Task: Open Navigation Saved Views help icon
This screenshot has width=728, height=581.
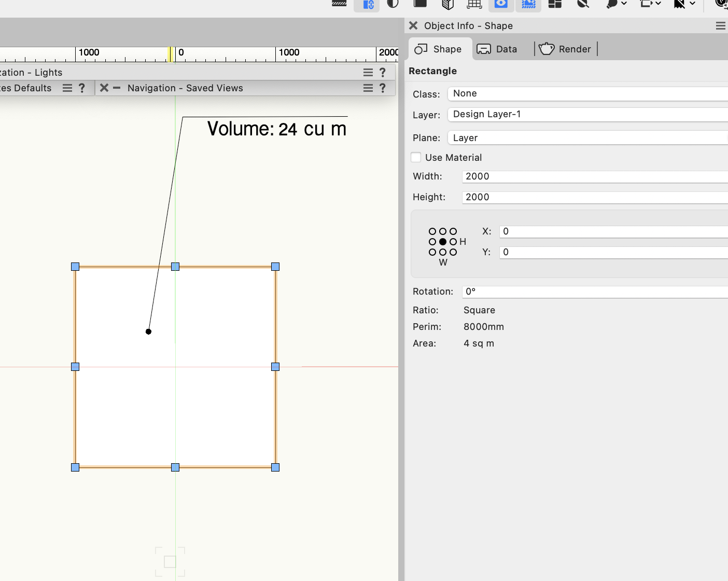Action: [x=383, y=88]
